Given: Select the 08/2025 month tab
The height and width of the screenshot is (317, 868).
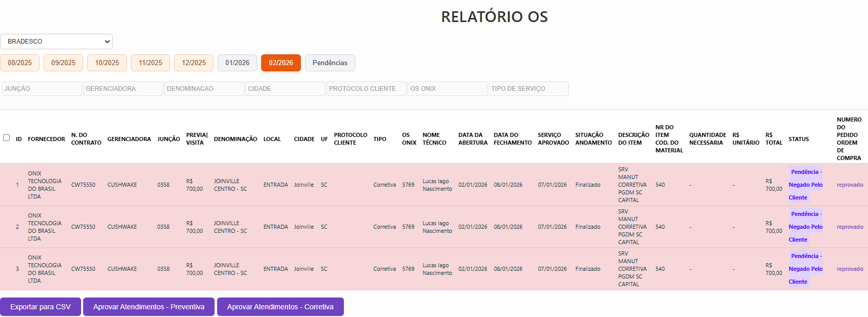Looking at the screenshot, I should pyautogui.click(x=20, y=63).
